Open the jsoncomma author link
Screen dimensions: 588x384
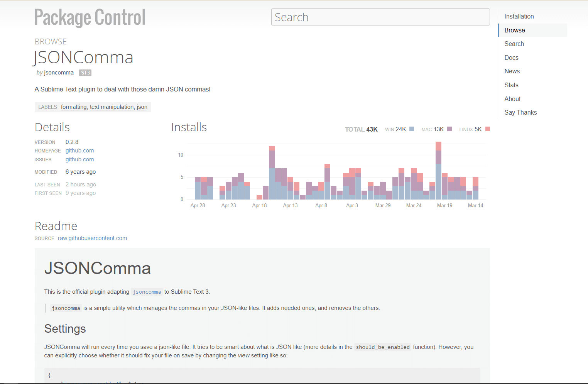click(x=59, y=73)
